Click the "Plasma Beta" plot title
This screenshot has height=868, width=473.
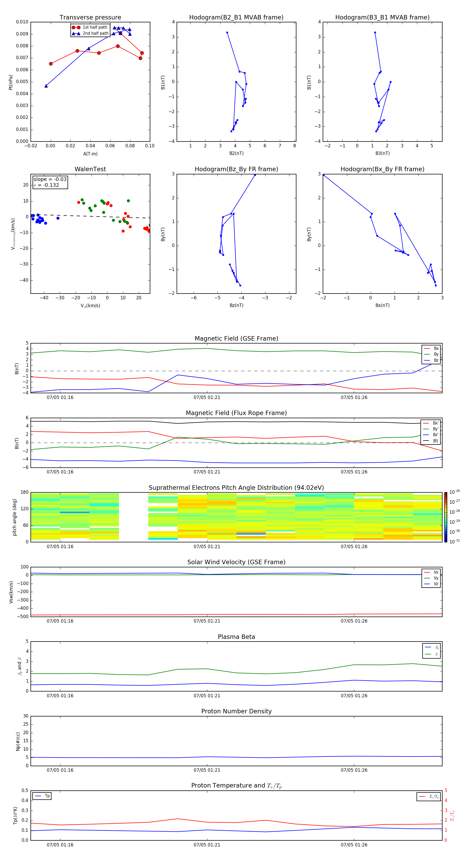(236, 637)
